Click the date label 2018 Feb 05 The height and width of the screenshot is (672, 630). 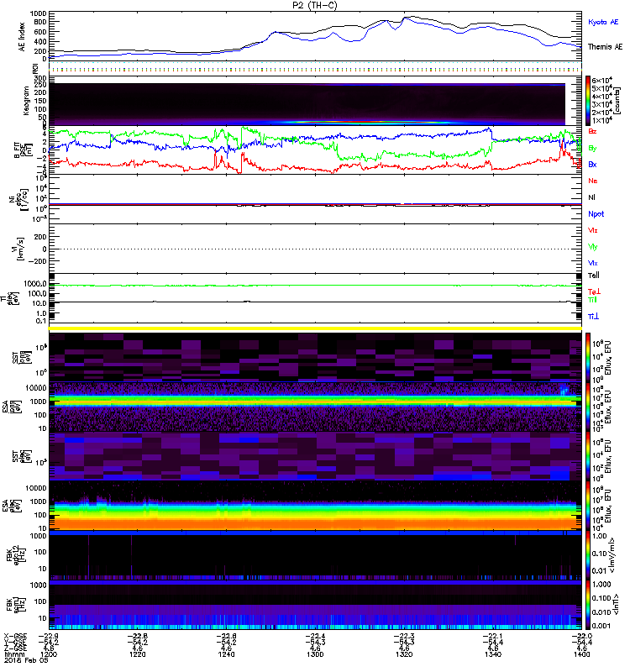point(26,660)
